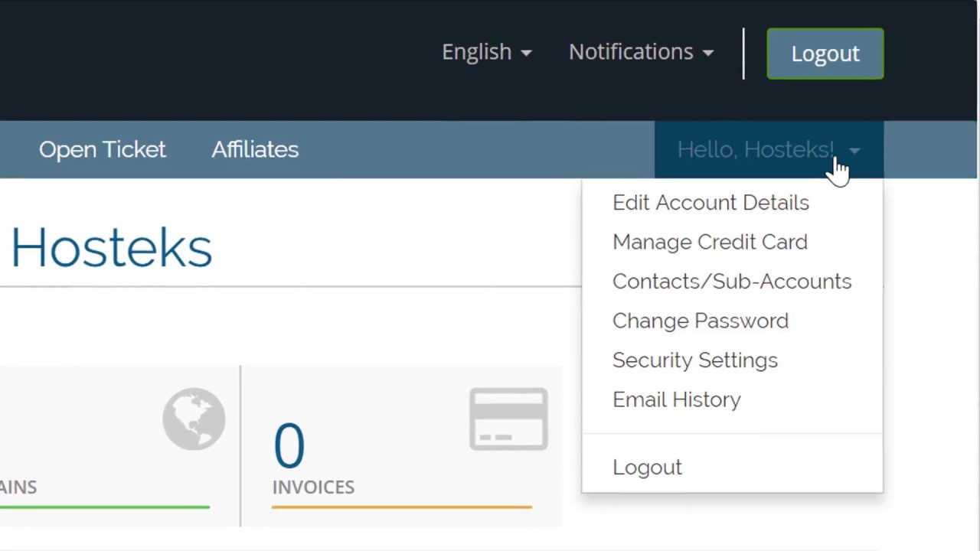Open the Notifications dropdown

[x=641, y=52]
